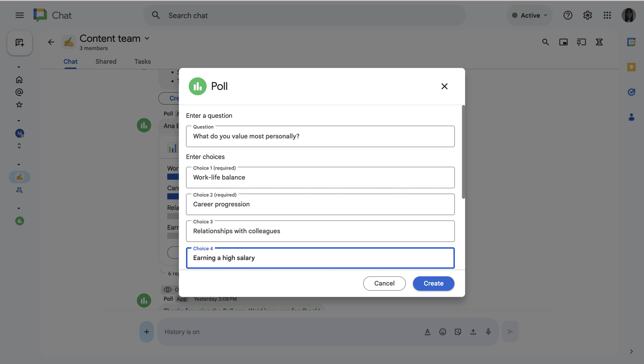Open integrations with the plus button
The height and width of the screenshot is (364, 644).
[147, 332]
